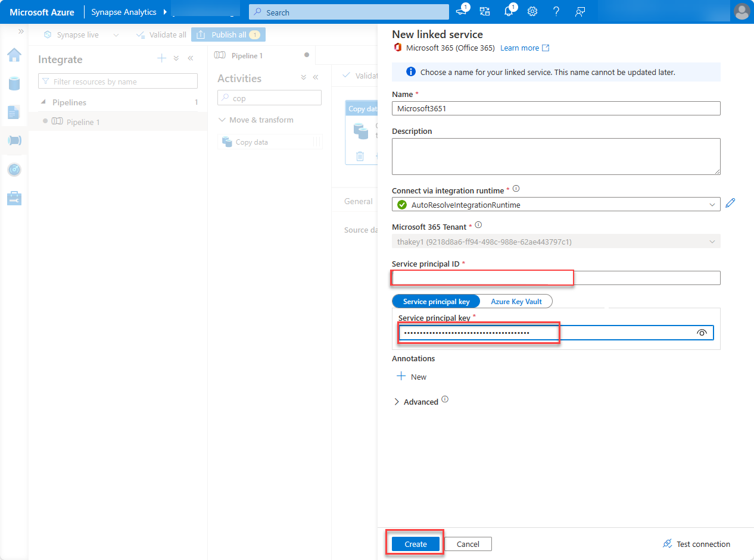Open the Manage toolbox hub icon
Viewport: 754px width, 560px height.
pyautogui.click(x=13, y=198)
